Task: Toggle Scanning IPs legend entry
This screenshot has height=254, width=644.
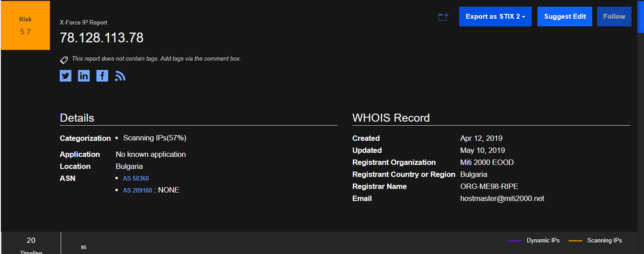Action: tap(595, 241)
